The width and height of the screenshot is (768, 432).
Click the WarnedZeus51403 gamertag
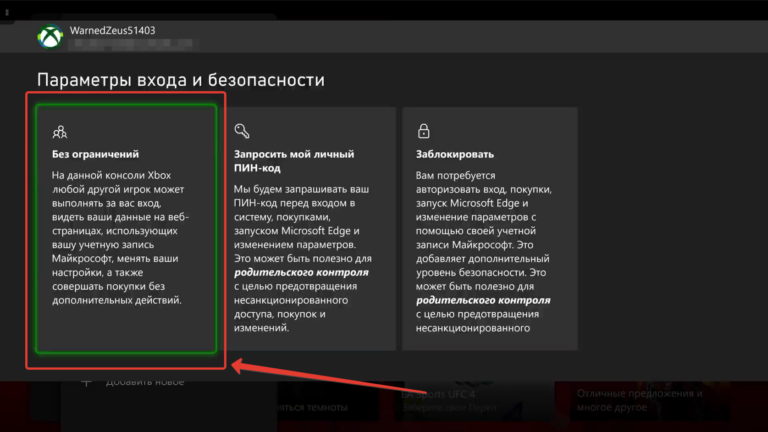(112, 31)
